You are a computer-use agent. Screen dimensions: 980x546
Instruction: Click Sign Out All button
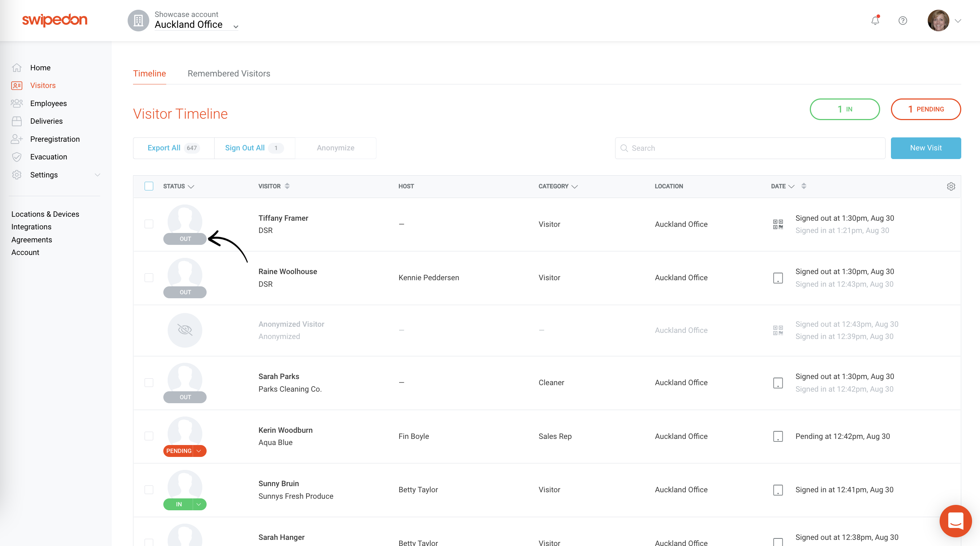(x=255, y=148)
